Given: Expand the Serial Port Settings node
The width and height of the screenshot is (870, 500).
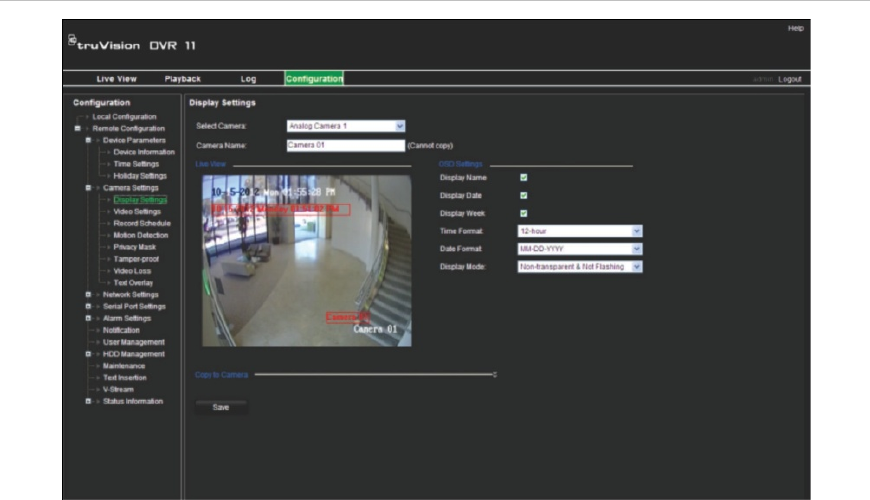Looking at the screenshot, I should click(x=88, y=306).
